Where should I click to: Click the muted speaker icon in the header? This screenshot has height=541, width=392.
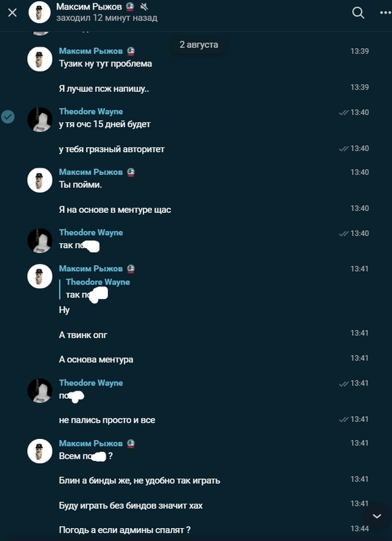144,6
